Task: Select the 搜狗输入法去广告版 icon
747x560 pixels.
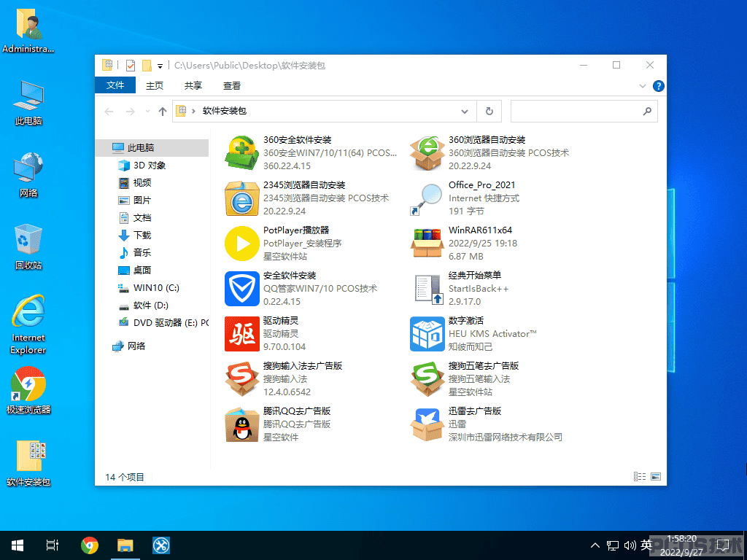Action: click(242, 379)
